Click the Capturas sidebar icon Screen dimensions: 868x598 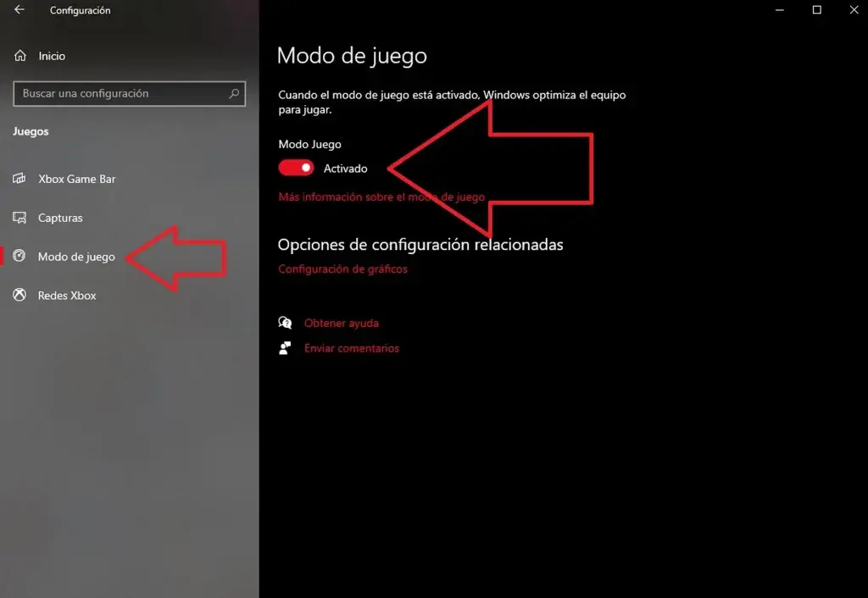(19, 218)
